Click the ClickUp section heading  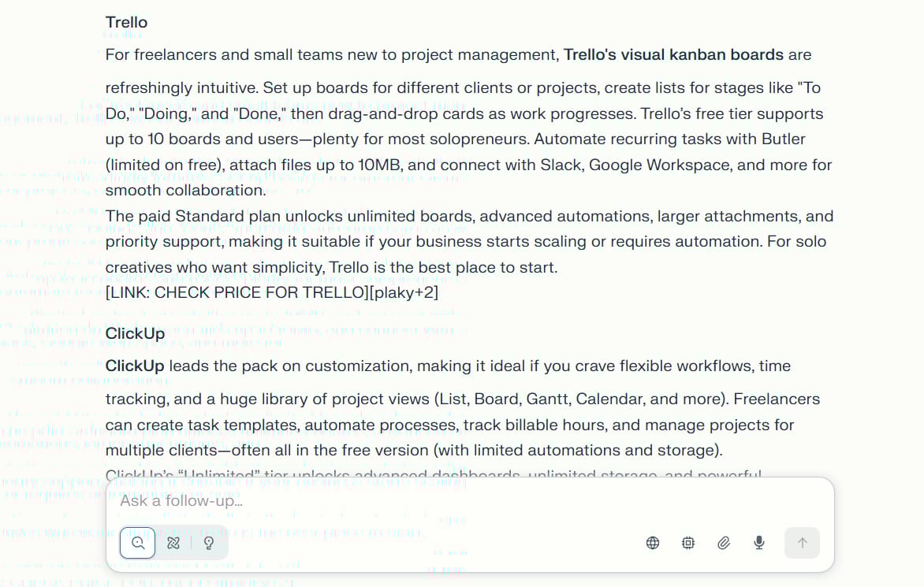click(x=135, y=333)
